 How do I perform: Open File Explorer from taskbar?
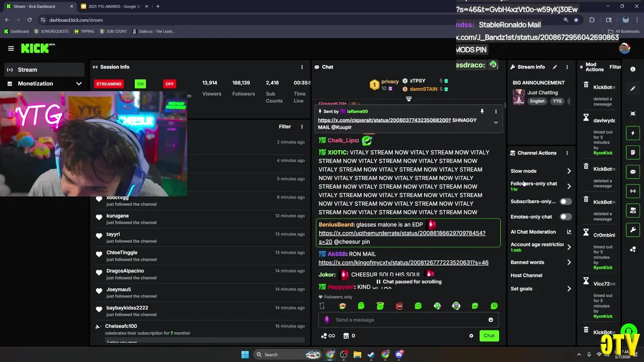[x=357, y=354]
